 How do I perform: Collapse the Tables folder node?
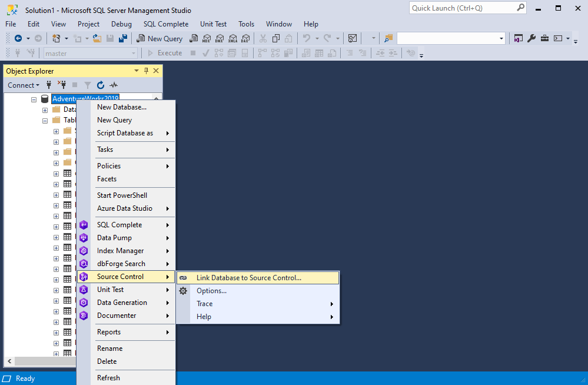[45, 121]
